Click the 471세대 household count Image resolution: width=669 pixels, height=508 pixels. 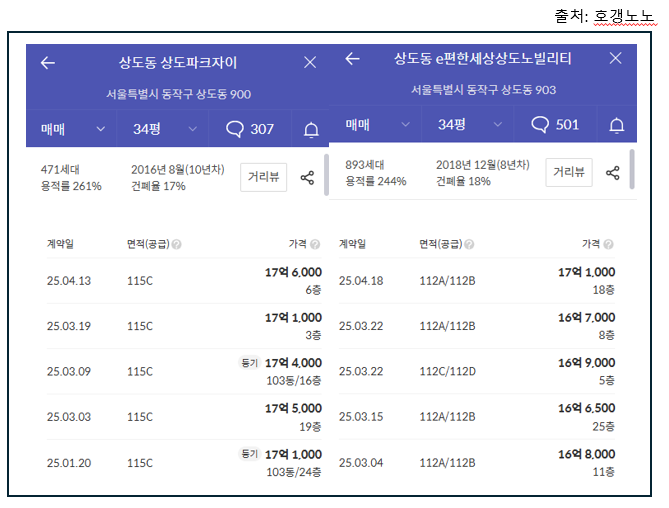[x=60, y=170]
